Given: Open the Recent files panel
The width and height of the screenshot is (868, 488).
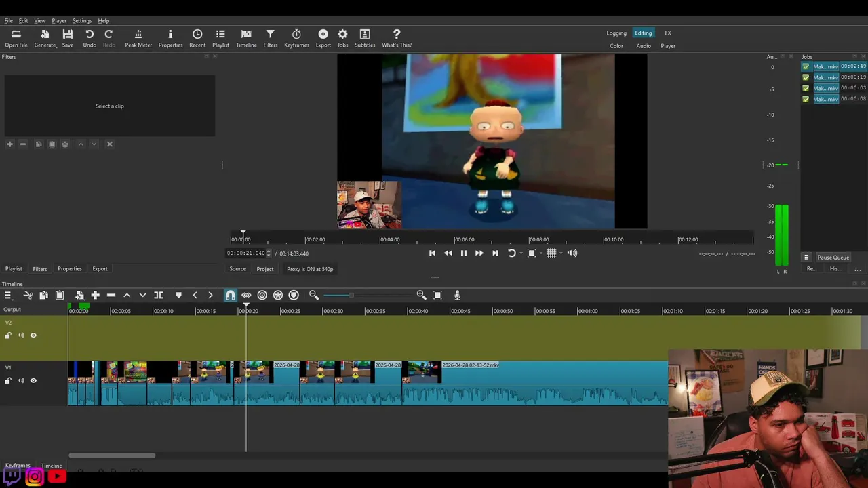Looking at the screenshot, I should [x=197, y=39].
